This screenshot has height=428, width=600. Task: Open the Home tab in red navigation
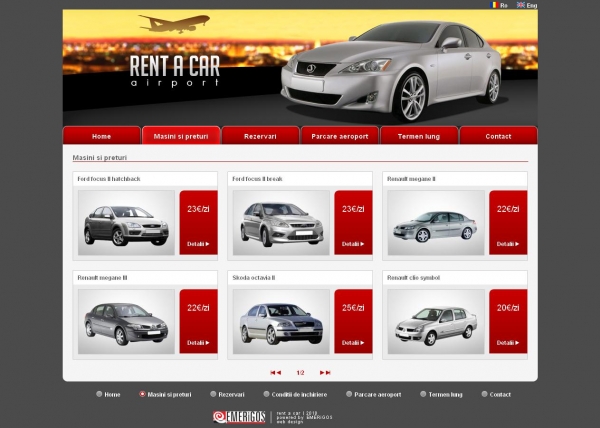(101, 136)
